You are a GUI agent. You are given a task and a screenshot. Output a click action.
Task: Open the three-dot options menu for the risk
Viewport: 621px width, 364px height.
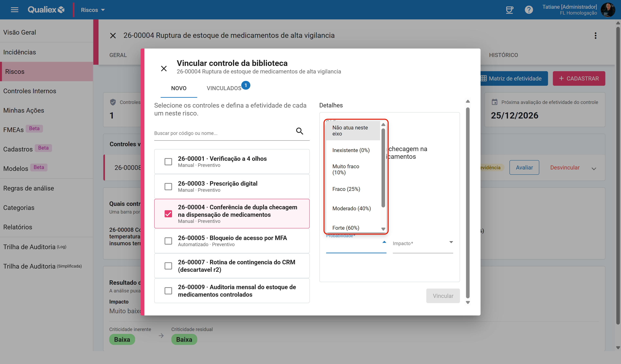point(595,36)
